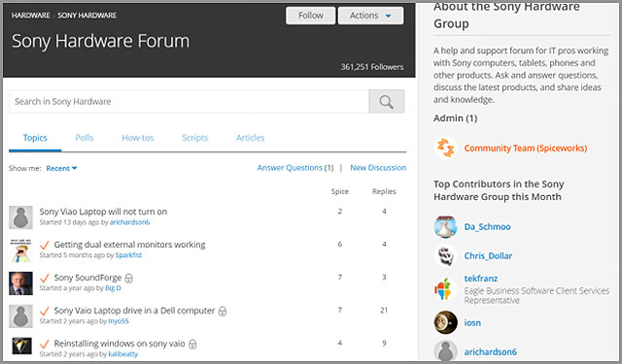
Task: Open Sony Vaio Laptop drive in a Dell computer
Action: click(134, 311)
